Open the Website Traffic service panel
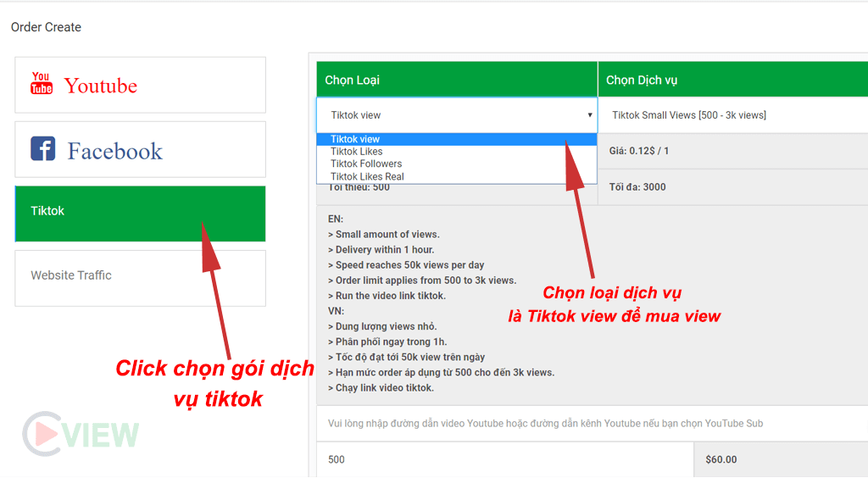The image size is (868, 478). (140, 278)
